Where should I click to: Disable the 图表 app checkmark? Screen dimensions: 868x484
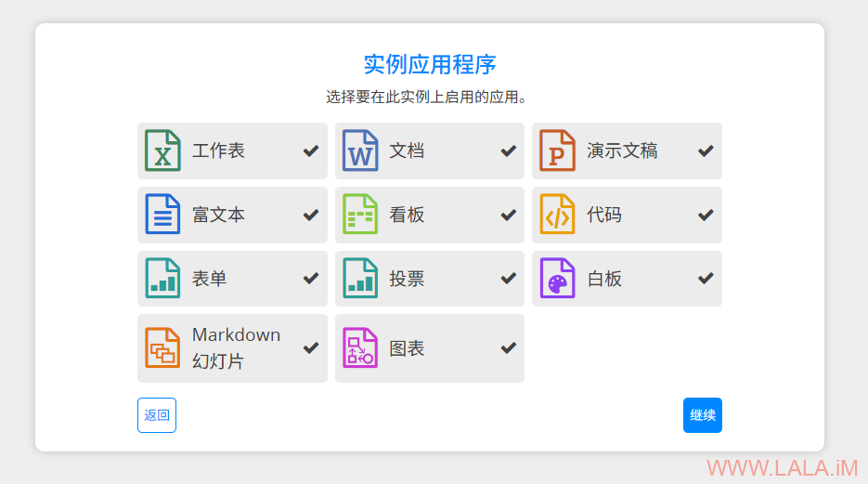coord(509,348)
